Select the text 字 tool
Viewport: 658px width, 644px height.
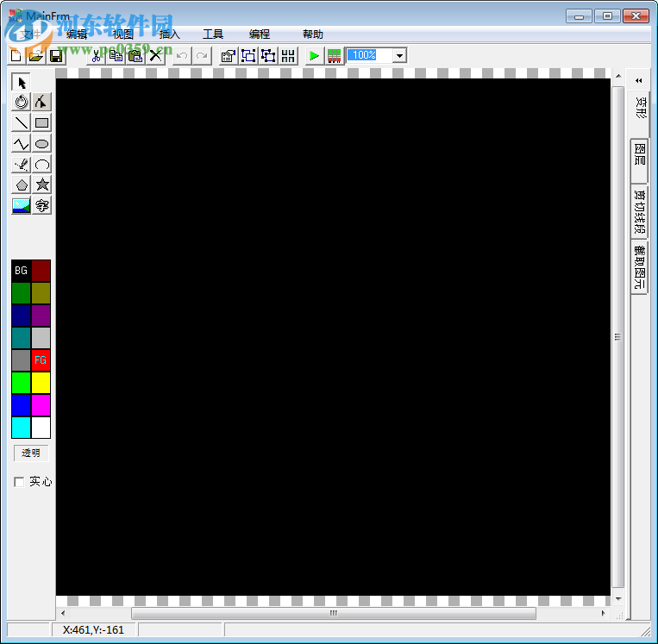tap(41, 205)
